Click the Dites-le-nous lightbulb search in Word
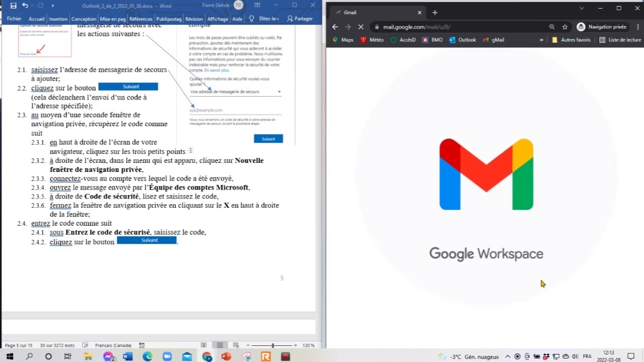644x362 pixels. click(x=264, y=19)
